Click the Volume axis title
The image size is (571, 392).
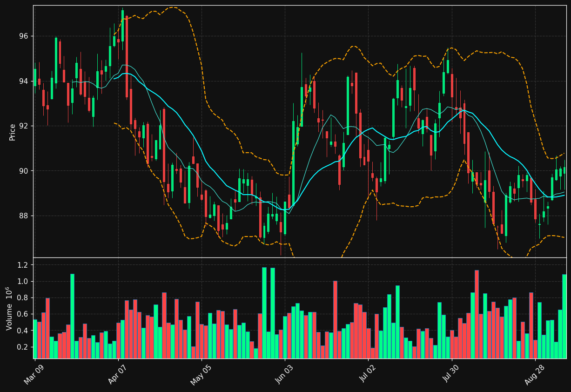9,308
